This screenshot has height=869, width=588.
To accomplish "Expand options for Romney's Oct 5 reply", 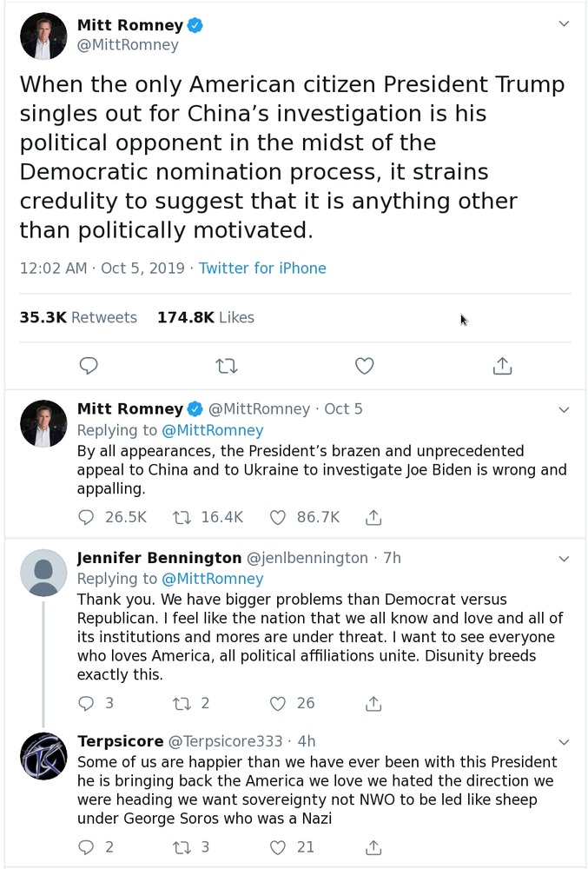I will tap(564, 409).
